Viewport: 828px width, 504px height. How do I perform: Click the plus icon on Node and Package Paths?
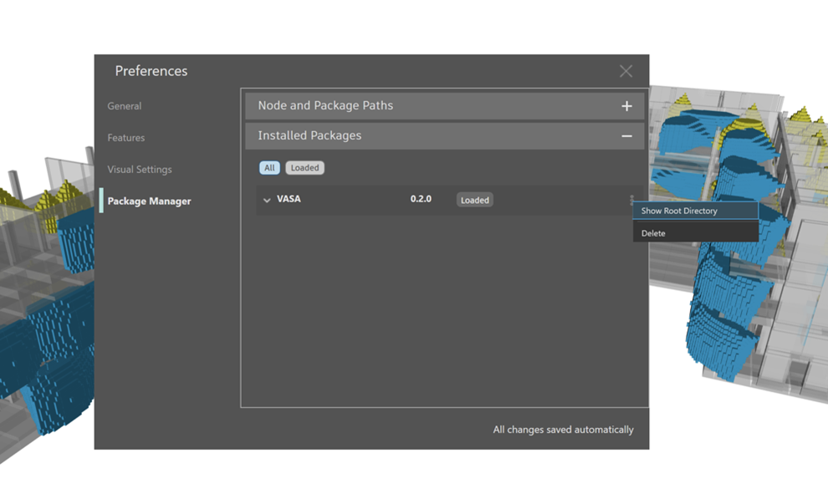pos(626,106)
